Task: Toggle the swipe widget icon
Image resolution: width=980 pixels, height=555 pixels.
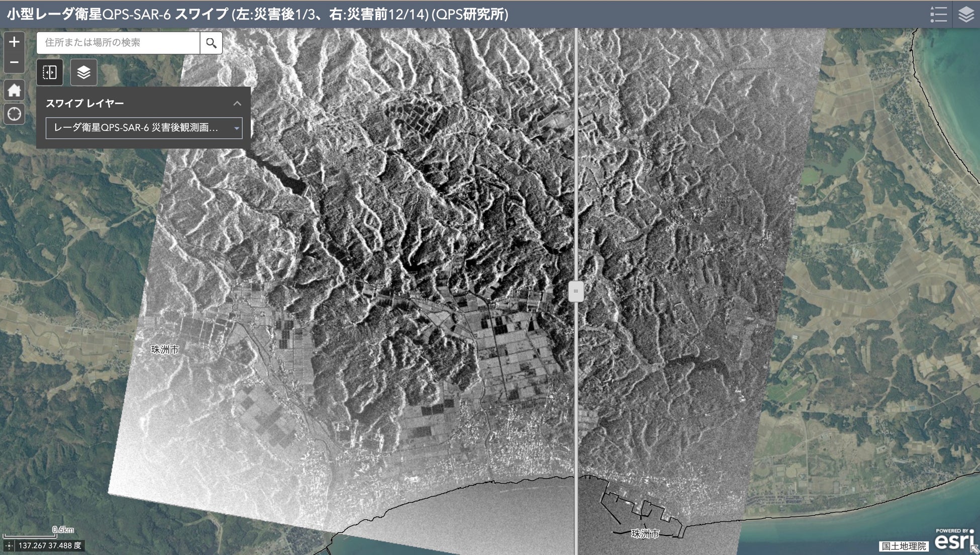Action: [50, 72]
